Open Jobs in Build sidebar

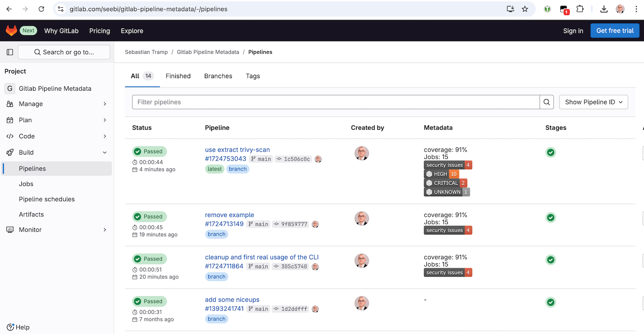click(x=56, y=184)
